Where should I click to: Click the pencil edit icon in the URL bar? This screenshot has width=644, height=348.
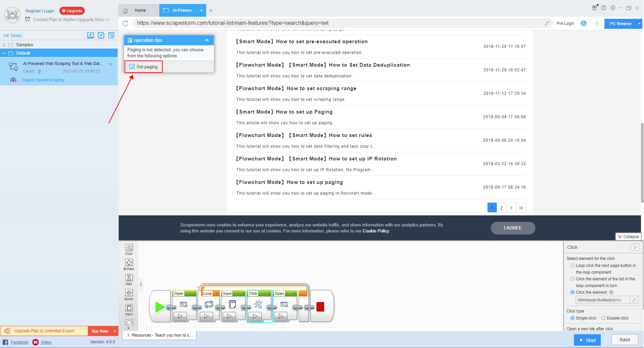(547, 23)
